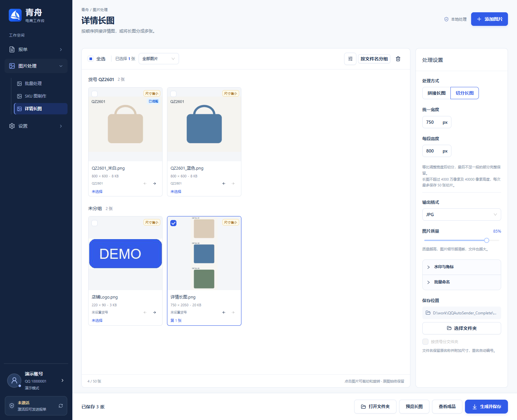Move 店铺Logo.png right with arrow
Screen dimensions: 517x420
154,312
